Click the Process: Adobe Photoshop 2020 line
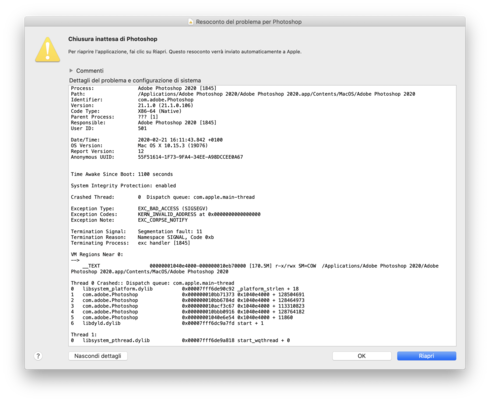Viewport: 490px width, 402px height. coord(144,88)
